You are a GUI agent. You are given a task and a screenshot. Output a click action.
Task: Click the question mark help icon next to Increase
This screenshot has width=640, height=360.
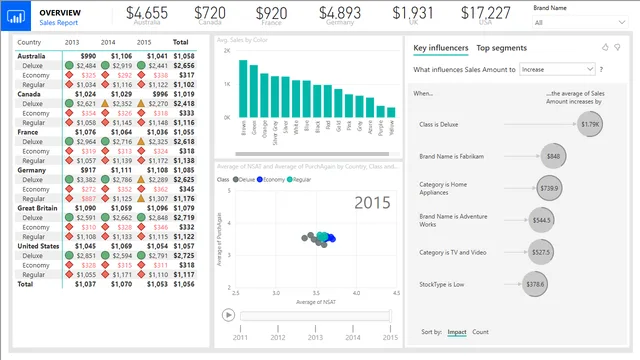(601, 70)
